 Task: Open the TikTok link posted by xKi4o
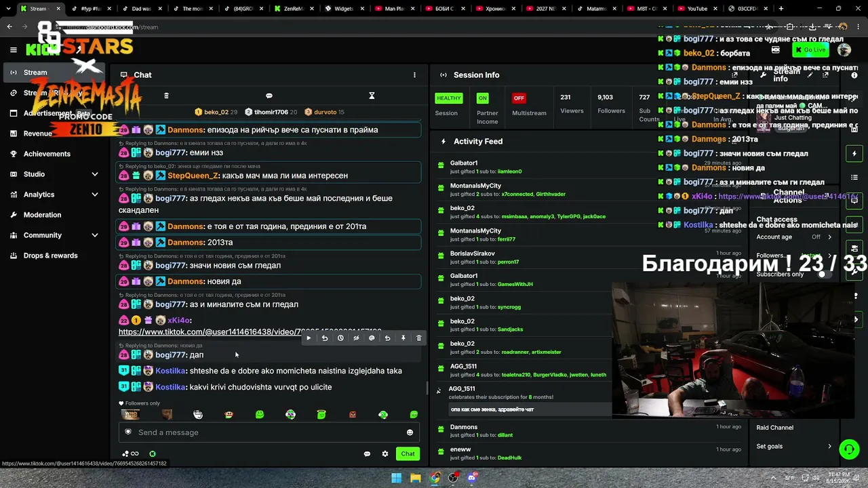coord(250,332)
